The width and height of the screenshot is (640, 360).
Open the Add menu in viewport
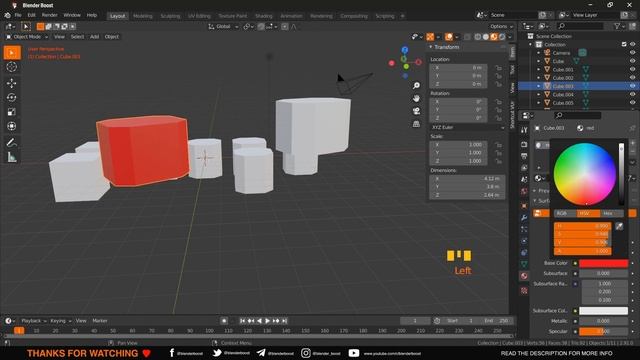(94, 37)
